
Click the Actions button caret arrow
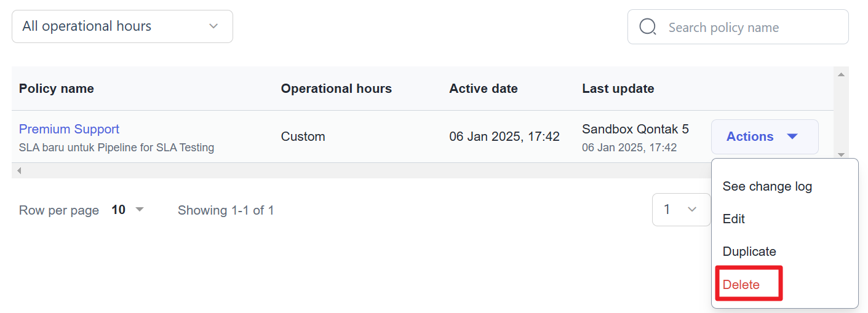click(x=792, y=137)
